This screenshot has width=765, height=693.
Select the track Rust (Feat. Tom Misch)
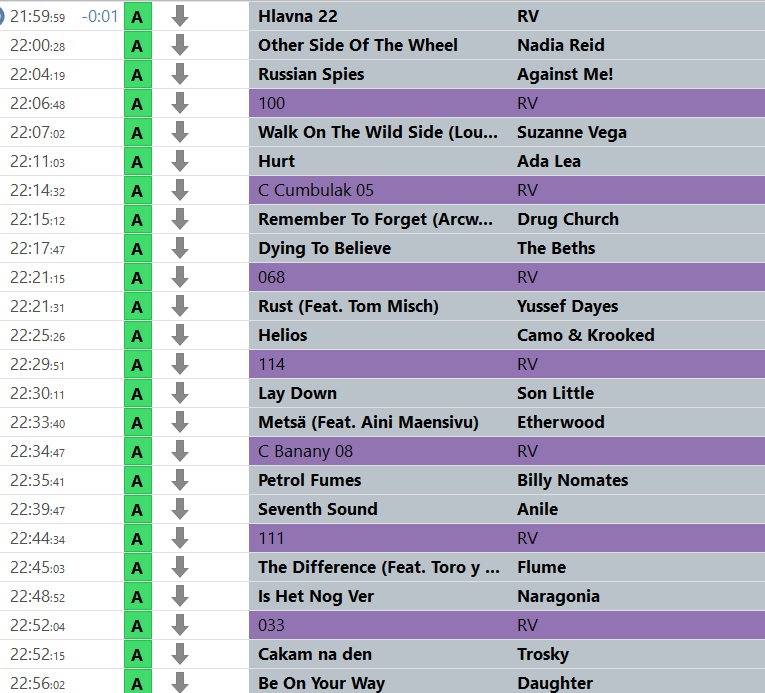click(348, 306)
